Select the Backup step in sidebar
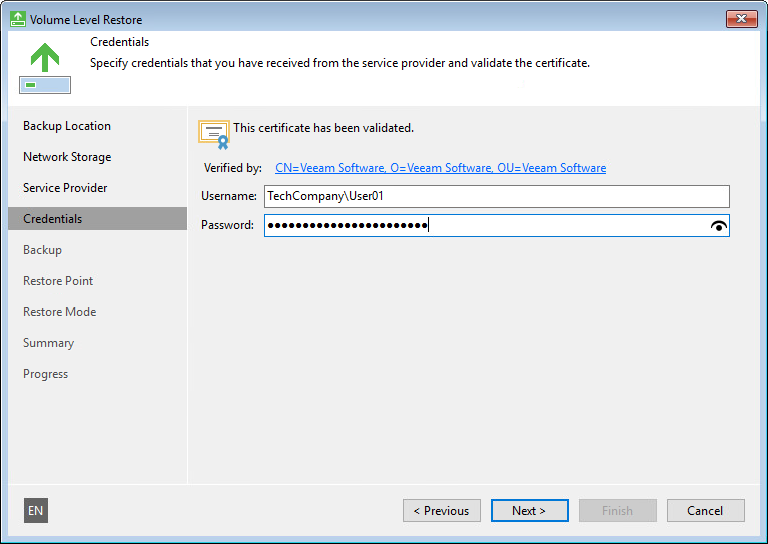The height and width of the screenshot is (544, 768). (x=42, y=250)
